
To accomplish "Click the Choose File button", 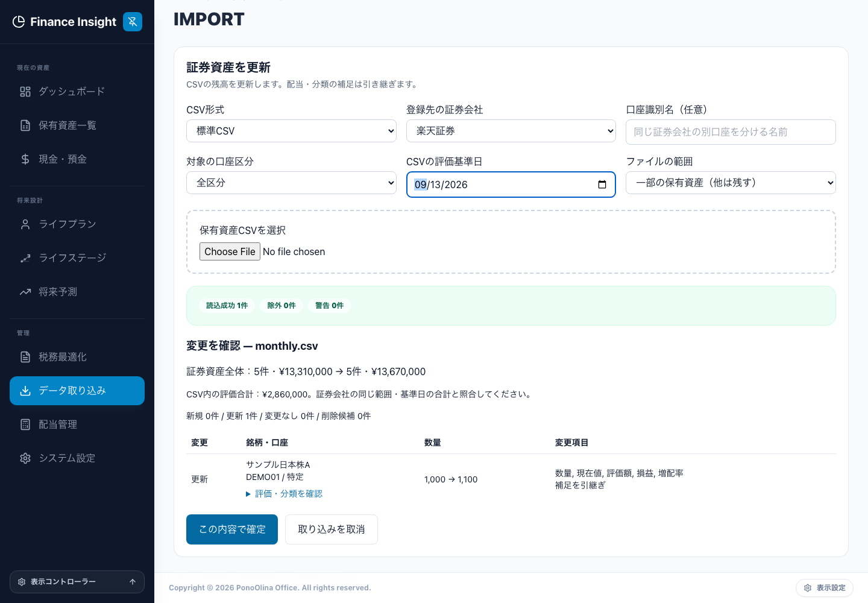I will click(x=230, y=251).
